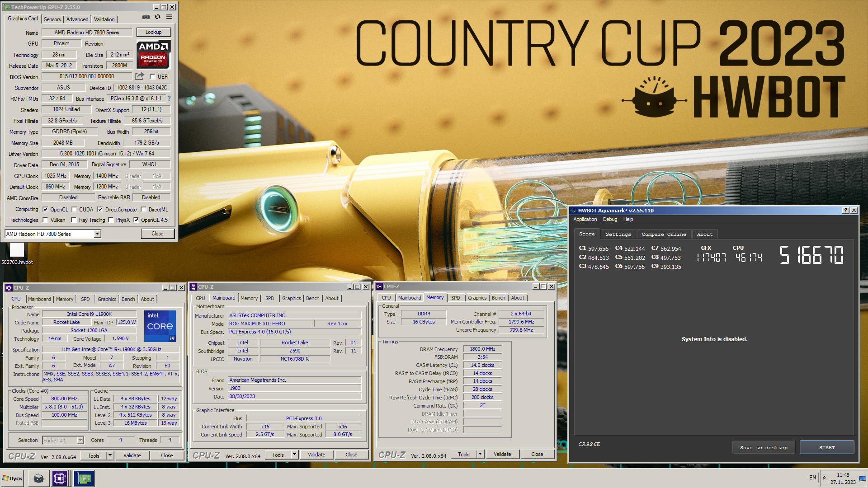Click the Aquamark START button
This screenshot has height=488, width=868.
point(827,448)
